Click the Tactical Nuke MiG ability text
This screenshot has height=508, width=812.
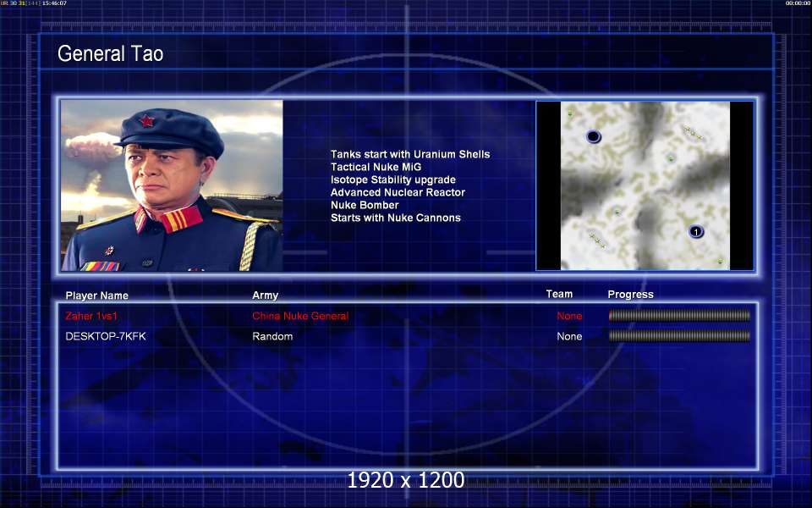tap(376, 167)
